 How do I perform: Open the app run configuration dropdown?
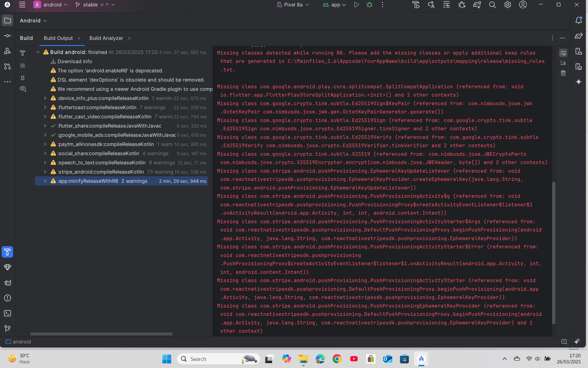click(x=334, y=5)
